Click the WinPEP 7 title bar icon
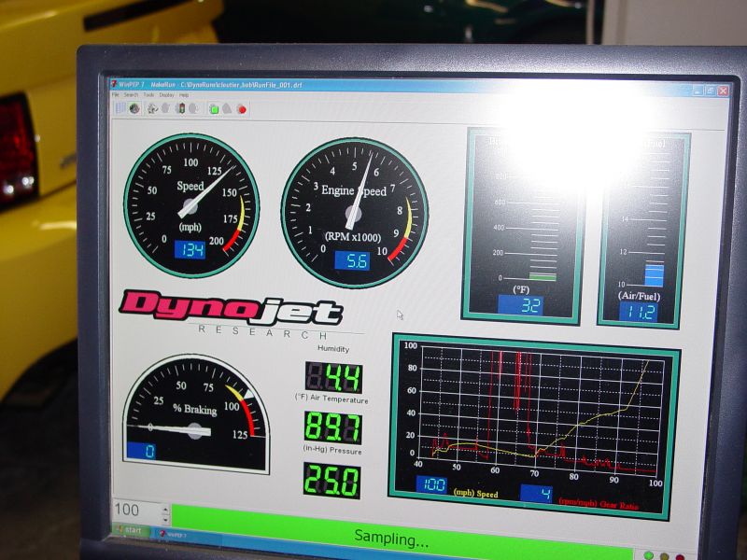This screenshot has height=560, width=747. click(114, 84)
